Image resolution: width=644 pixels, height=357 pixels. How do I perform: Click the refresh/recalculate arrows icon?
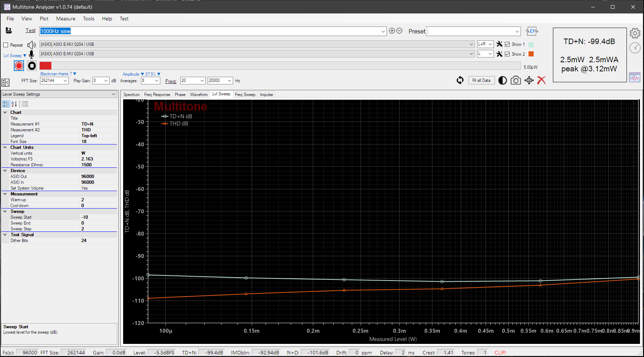click(460, 80)
